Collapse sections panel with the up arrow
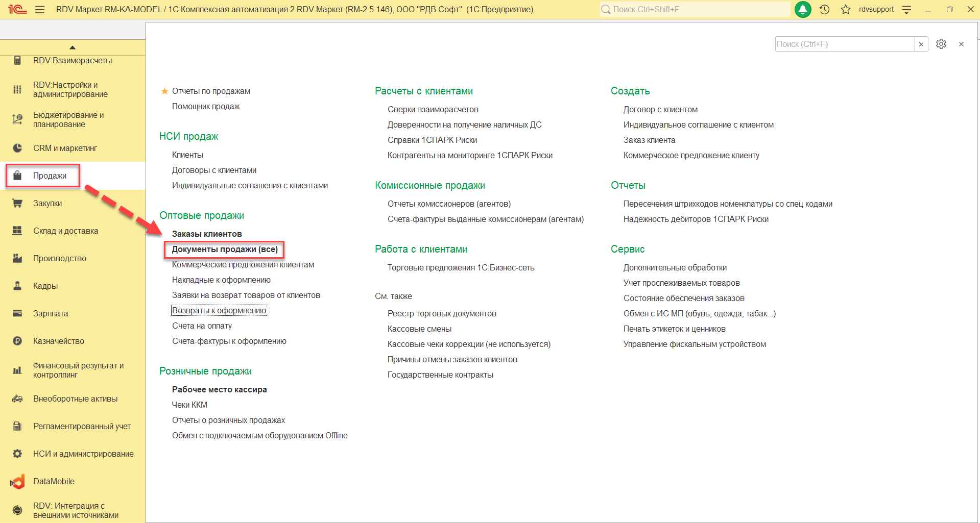Screen dimensions: 980x523 click(x=73, y=47)
